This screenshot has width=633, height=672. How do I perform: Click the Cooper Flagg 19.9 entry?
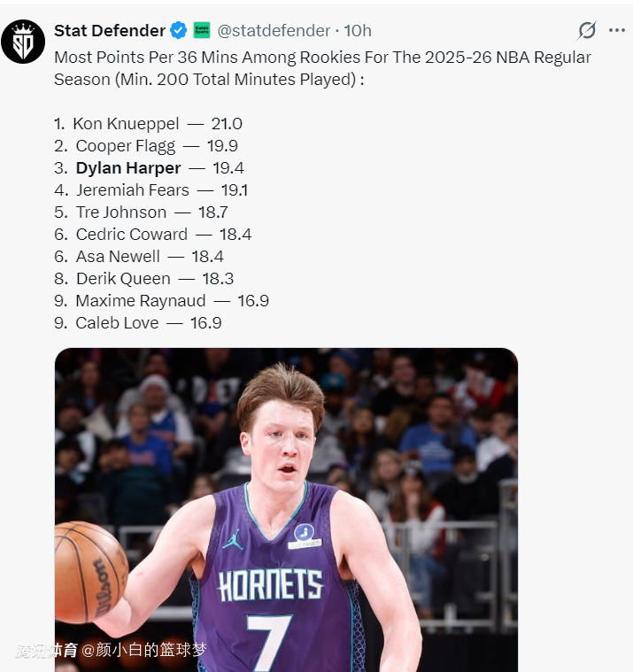[146, 146]
